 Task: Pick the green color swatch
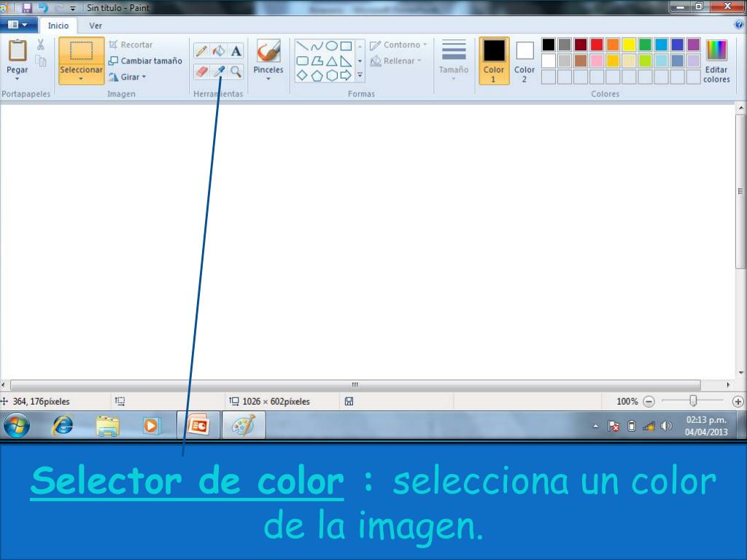(x=645, y=44)
